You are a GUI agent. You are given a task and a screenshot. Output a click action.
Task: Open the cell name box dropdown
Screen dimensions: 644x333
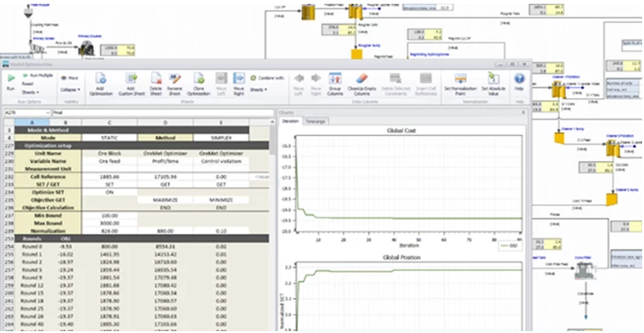click(48, 112)
